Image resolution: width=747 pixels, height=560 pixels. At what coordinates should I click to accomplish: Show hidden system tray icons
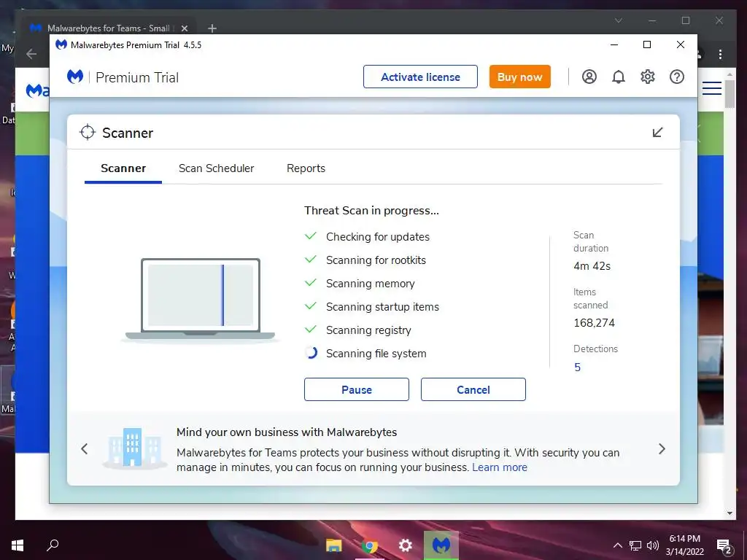pos(617,545)
